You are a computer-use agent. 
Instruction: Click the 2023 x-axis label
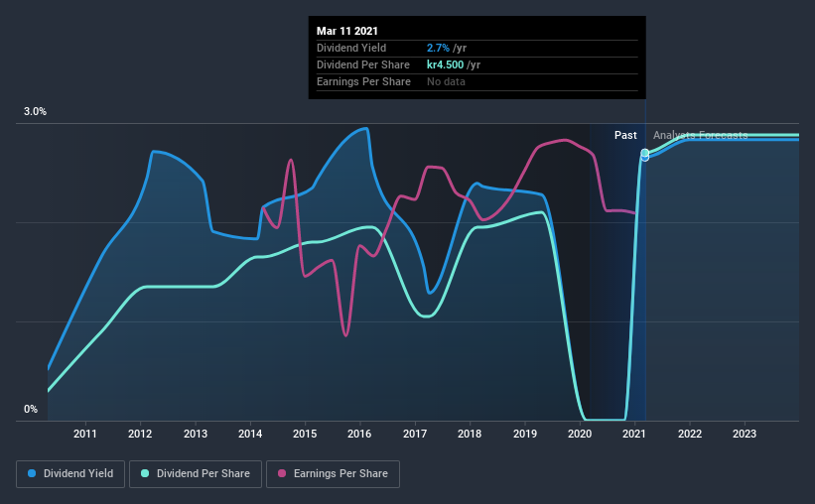745,434
